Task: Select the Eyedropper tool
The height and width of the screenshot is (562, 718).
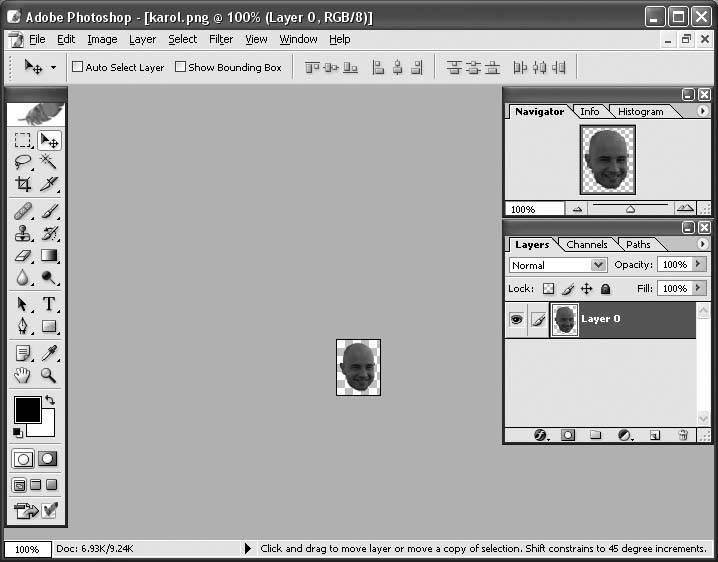Action: (x=49, y=353)
